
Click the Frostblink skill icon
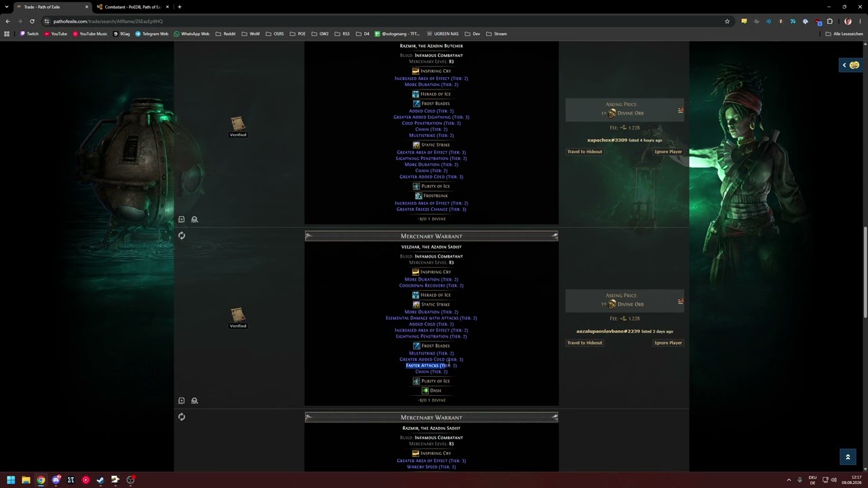(418, 196)
